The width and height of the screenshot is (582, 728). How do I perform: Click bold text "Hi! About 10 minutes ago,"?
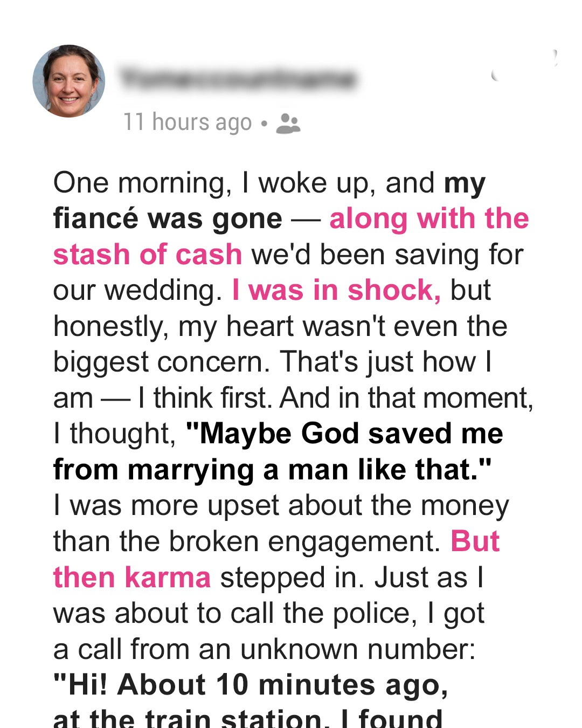251,685
